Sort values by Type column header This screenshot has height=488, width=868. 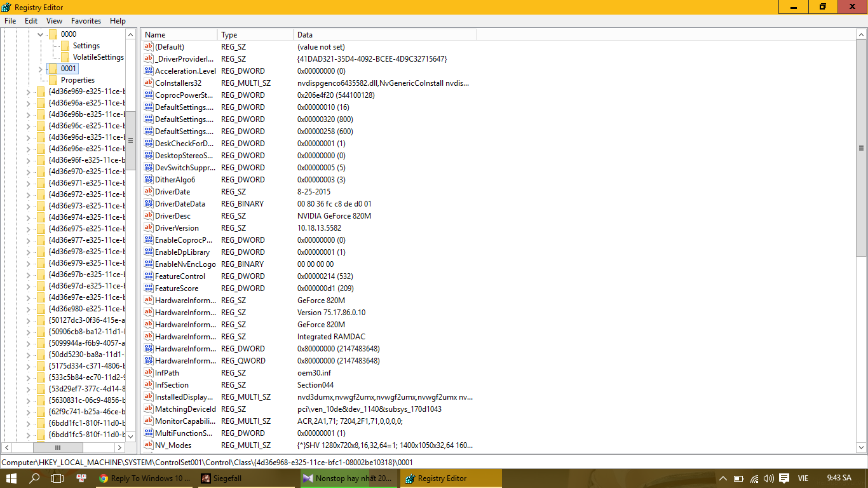(x=255, y=35)
